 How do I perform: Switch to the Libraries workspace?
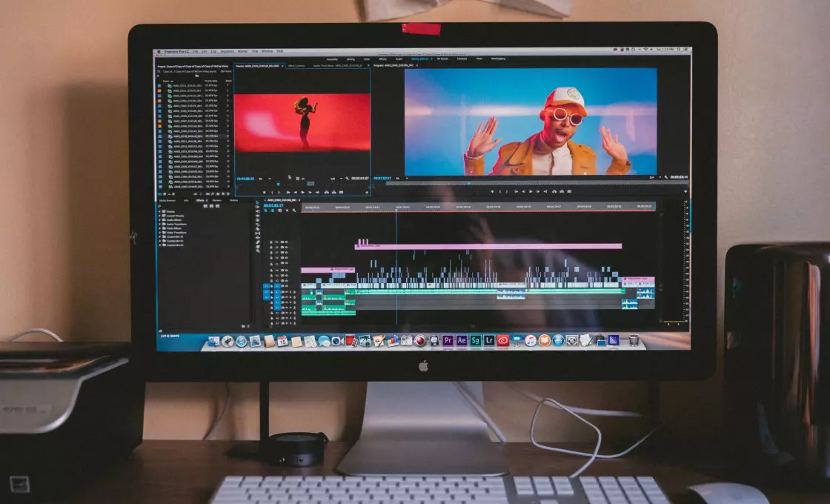[462, 59]
